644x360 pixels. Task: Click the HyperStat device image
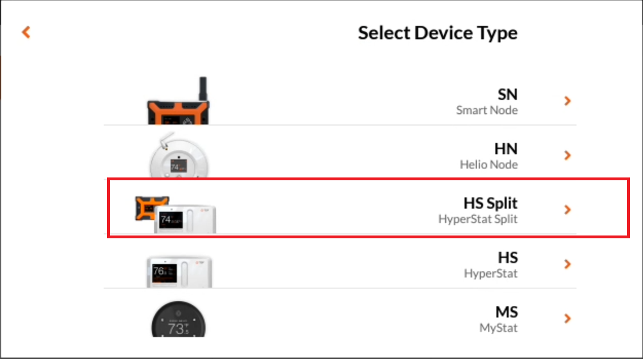[x=179, y=270]
